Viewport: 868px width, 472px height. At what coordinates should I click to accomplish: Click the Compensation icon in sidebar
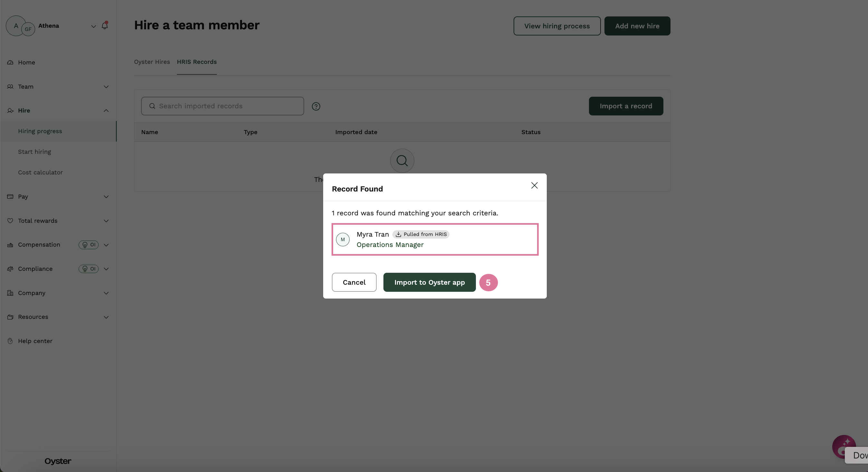(x=10, y=245)
